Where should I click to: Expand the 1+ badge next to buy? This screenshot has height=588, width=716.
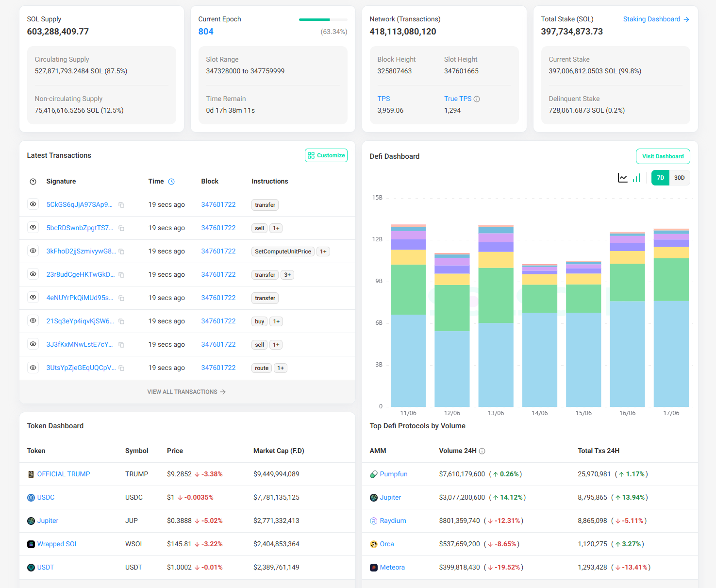pos(276,321)
